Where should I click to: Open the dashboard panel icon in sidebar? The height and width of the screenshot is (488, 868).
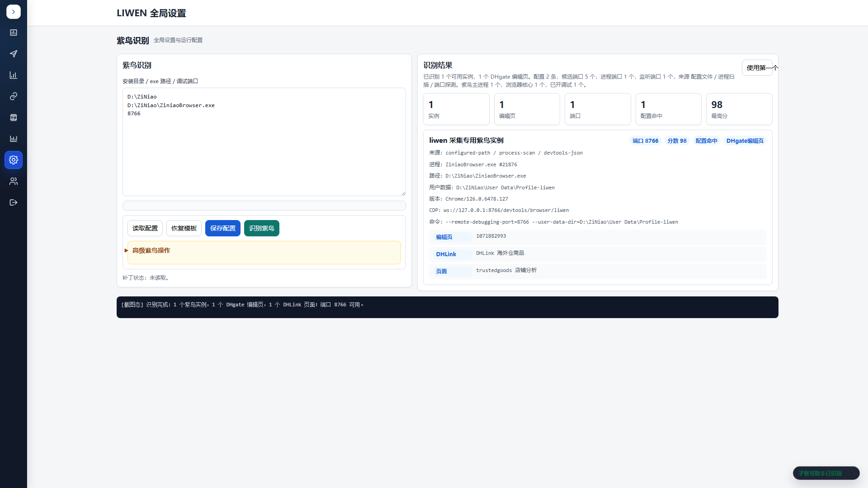tap(14, 33)
